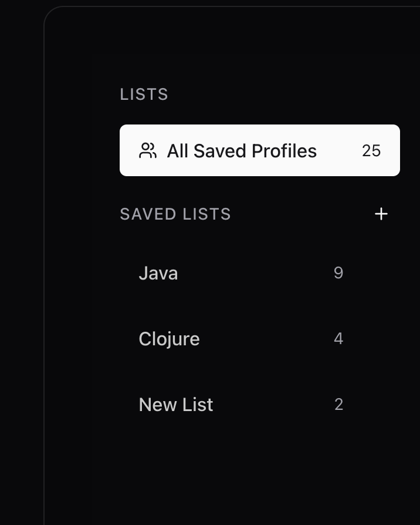Click the row containing Clojure and its count
Viewport: 420px width, 525px height.
[x=246, y=338]
